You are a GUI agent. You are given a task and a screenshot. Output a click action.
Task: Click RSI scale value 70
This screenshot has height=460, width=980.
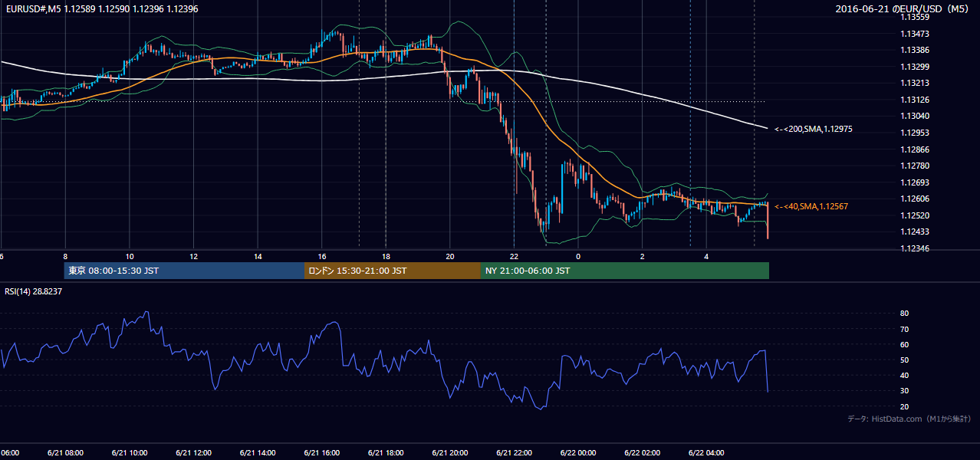click(x=905, y=329)
